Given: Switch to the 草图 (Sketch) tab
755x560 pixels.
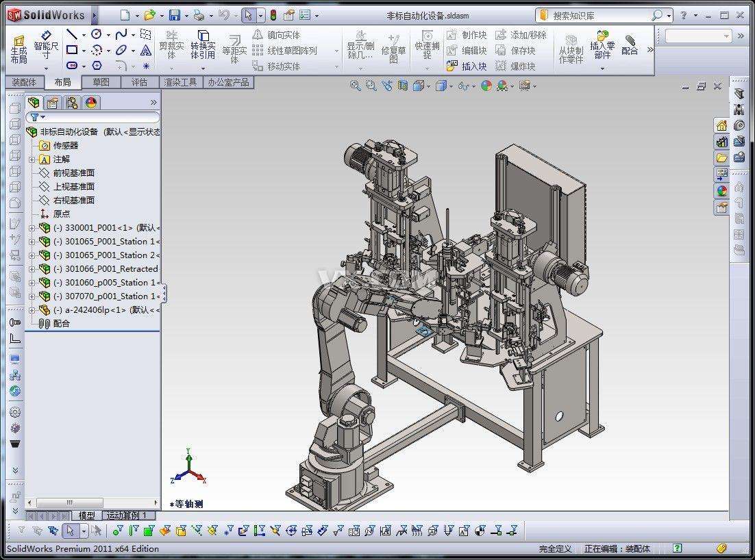Looking at the screenshot, I should 101,82.
